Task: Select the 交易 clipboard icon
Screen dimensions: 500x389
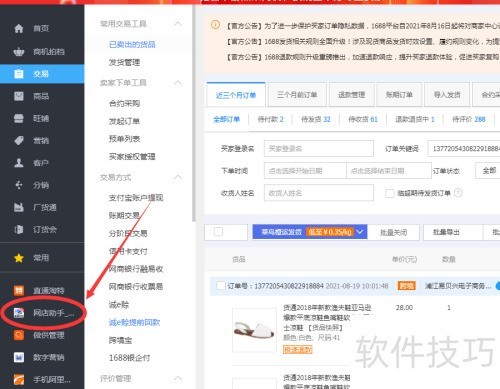Action: coord(19,74)
